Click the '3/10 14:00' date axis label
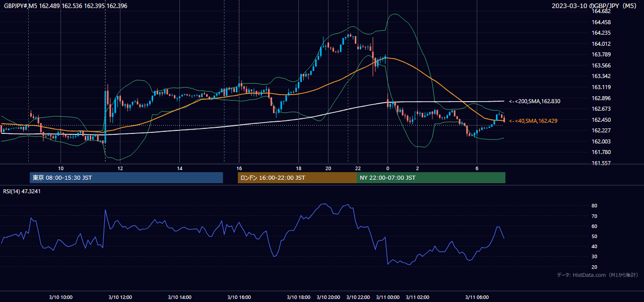 pyautogui.click(x=179, y=297)
